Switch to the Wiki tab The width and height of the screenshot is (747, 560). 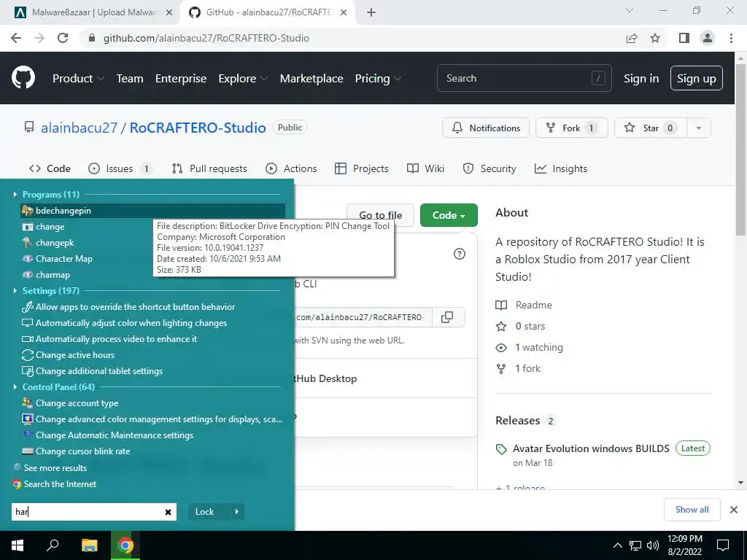425,168
